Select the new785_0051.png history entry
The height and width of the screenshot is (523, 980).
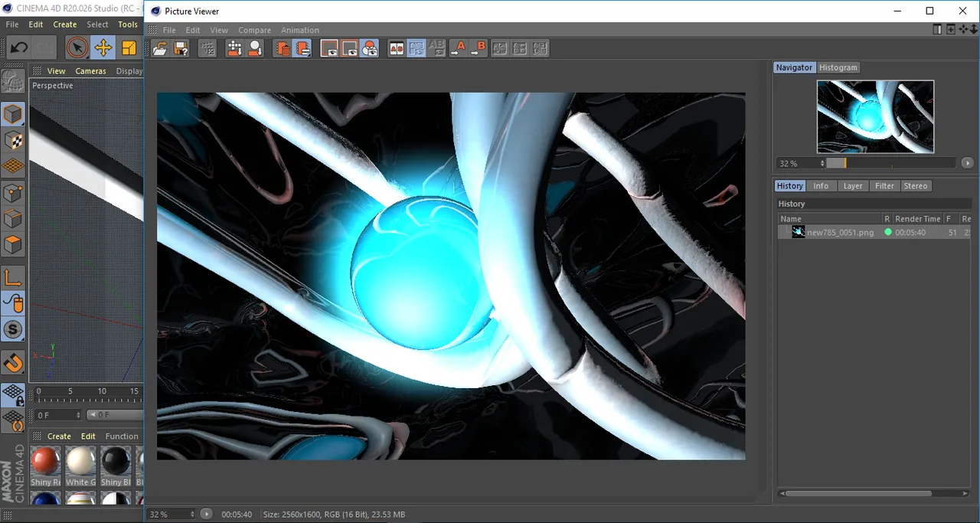point(874,232)
